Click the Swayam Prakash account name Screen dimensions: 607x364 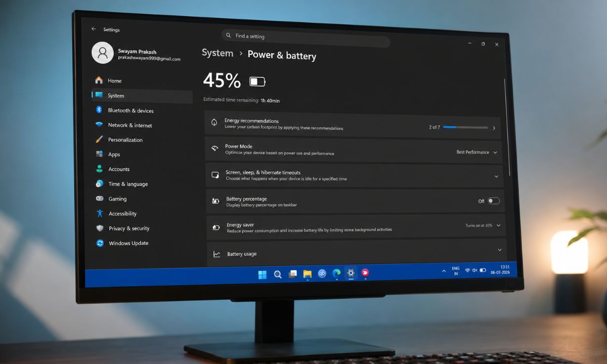(136, 52)
